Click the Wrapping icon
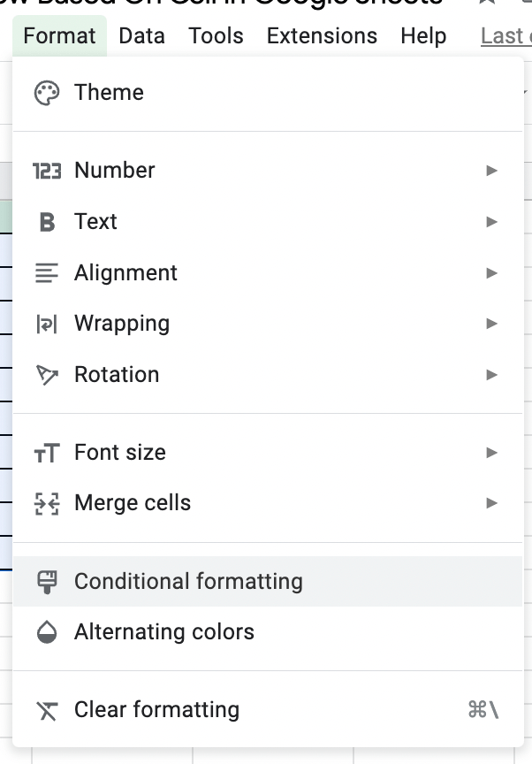Screen dimensions: 532x764 [x=47, y=325]
